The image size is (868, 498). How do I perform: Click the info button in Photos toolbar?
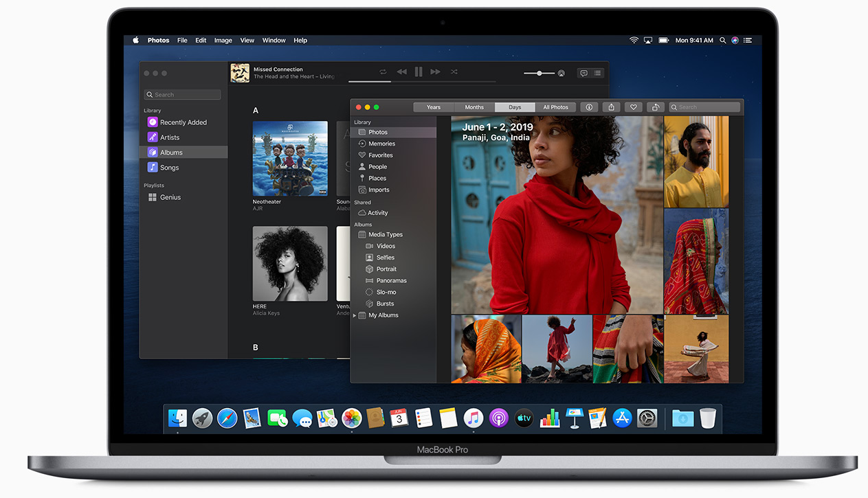[589, 107]
